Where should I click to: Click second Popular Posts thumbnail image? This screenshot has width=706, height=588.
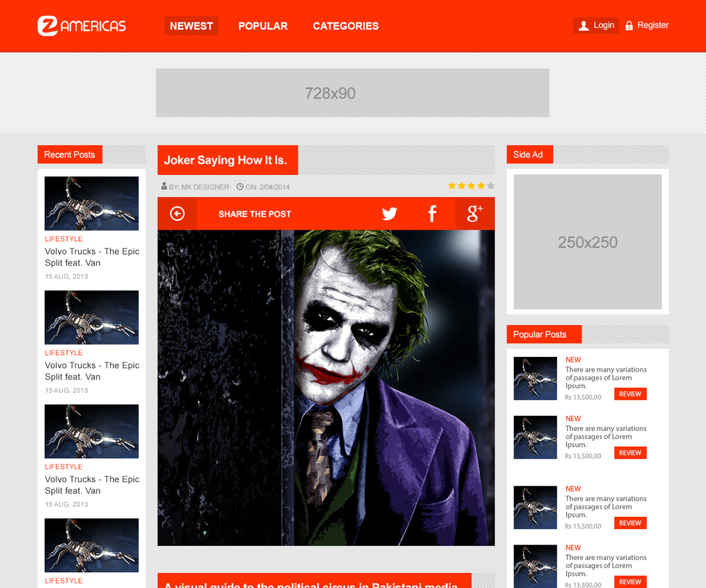[x=535, y=437]
